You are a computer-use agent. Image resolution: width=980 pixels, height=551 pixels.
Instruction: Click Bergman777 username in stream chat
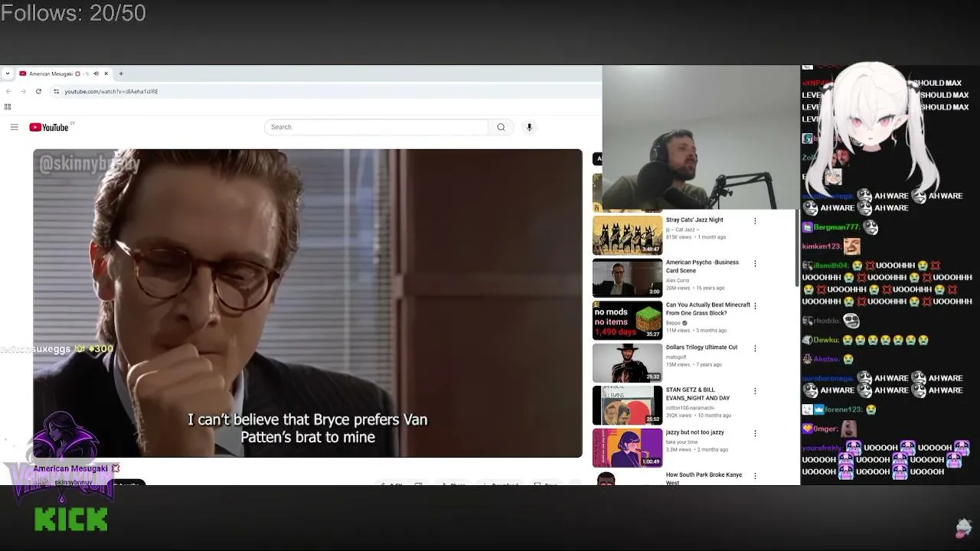pyautogui.click(x=836, y=227)
